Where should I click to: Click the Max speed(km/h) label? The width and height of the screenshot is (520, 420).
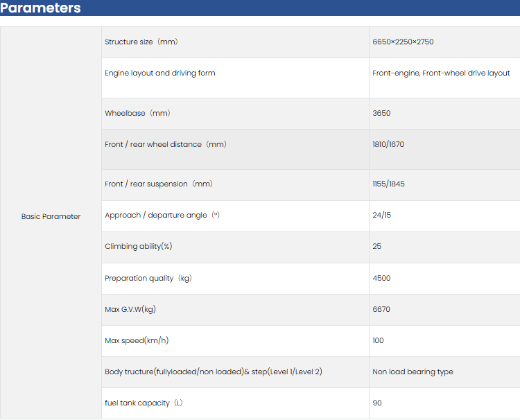click(x=137, y=340)
